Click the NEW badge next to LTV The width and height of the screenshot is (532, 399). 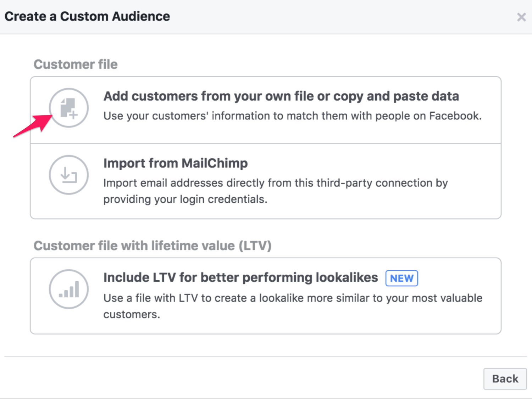[x=402, y=278]
